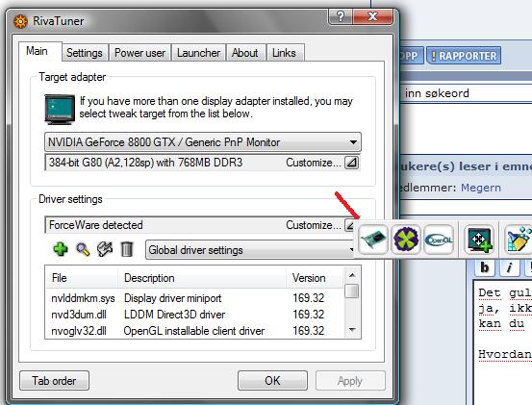Click the RivaTuner gear icon in title bar
Screen dimensions: 532x405
[20, 21]
